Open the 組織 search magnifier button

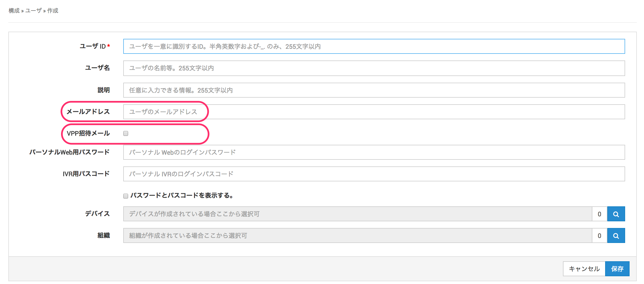click(616, 235)
